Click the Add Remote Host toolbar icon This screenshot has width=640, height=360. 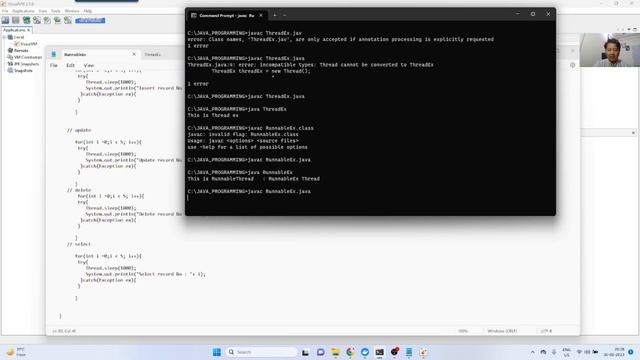pos(37,20)
